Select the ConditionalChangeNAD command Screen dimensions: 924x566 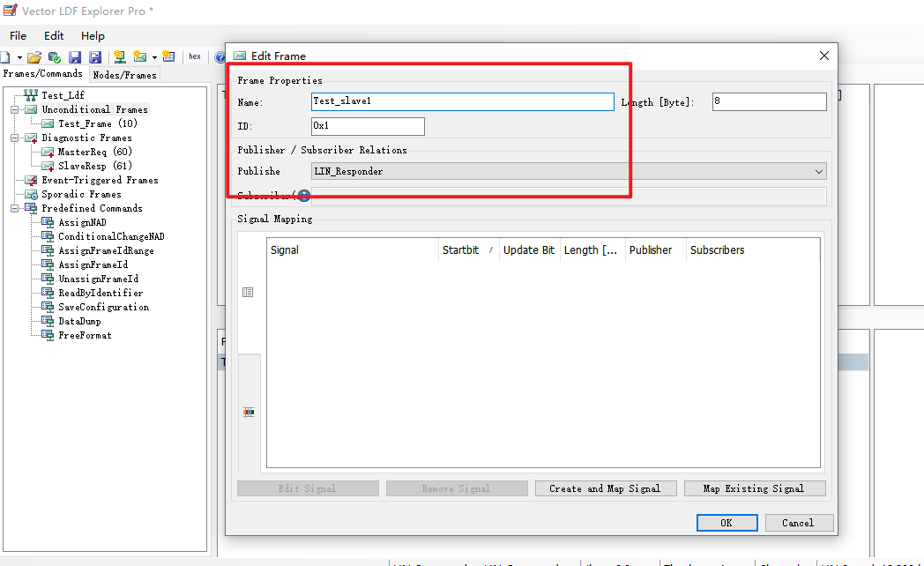(111, 237)
